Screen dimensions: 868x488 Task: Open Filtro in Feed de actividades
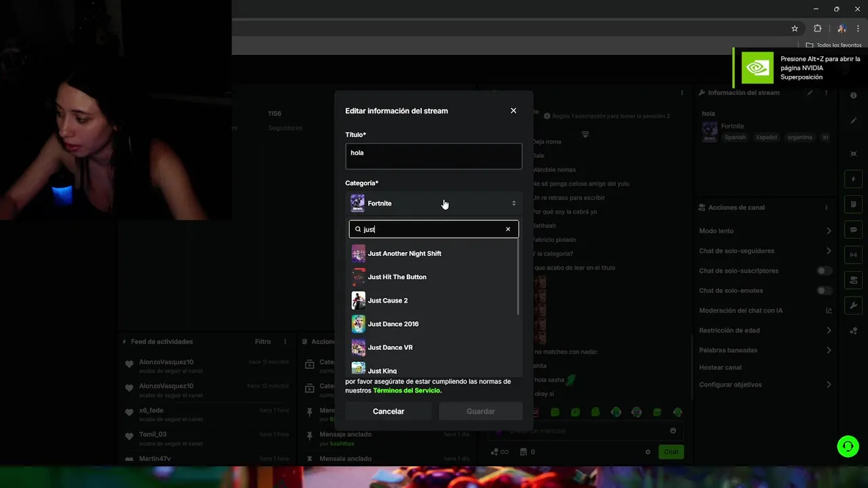coord(262,342)
